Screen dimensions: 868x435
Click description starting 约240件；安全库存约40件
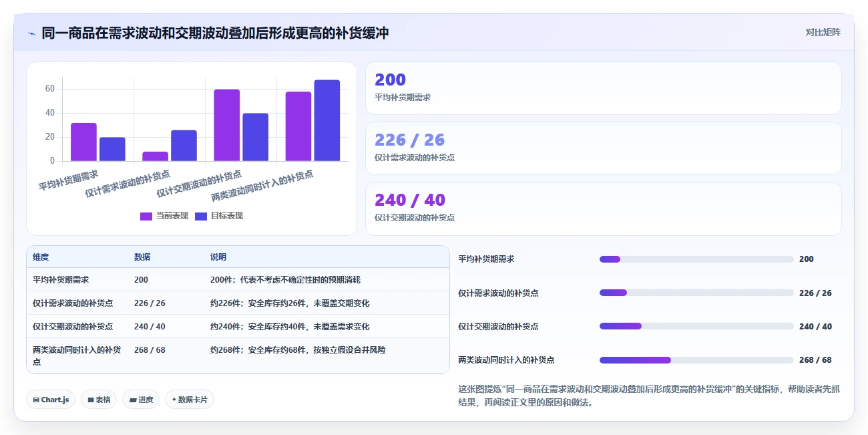(290, 327)
